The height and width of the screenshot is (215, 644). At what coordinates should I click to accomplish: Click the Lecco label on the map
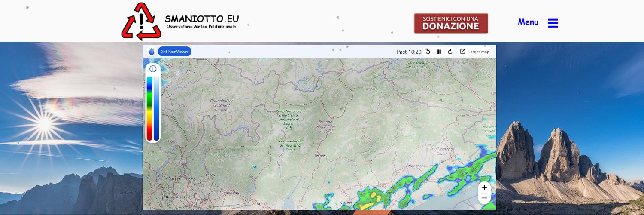tap(210, 175)
